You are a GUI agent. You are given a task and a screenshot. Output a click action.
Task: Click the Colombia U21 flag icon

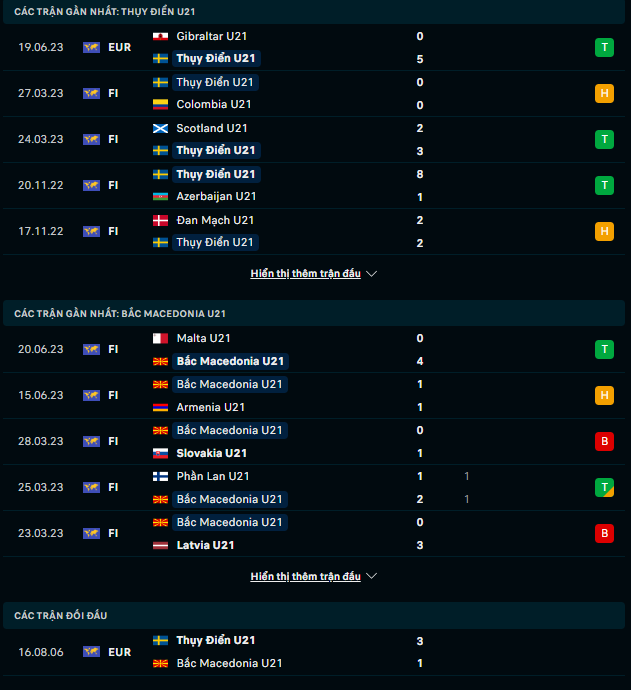click(x=160, y=105)
